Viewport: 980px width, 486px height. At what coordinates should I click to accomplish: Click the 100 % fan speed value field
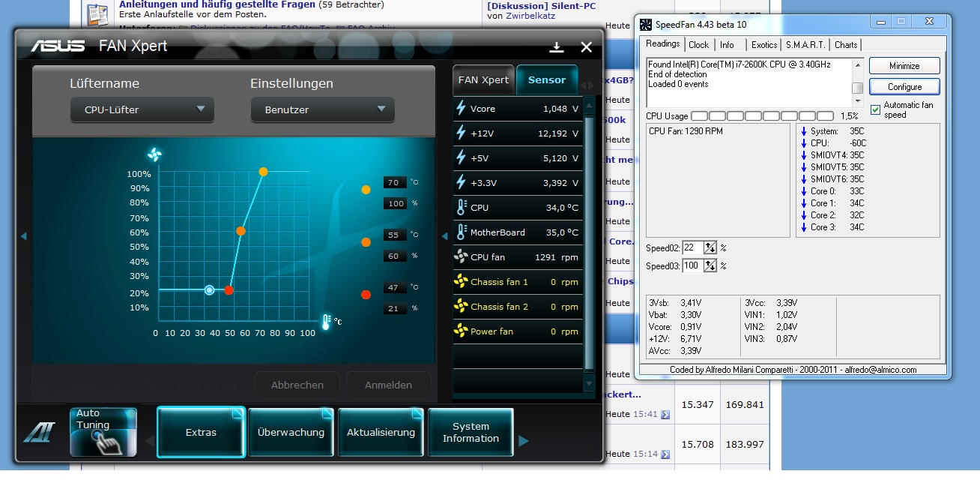point(394,203)
